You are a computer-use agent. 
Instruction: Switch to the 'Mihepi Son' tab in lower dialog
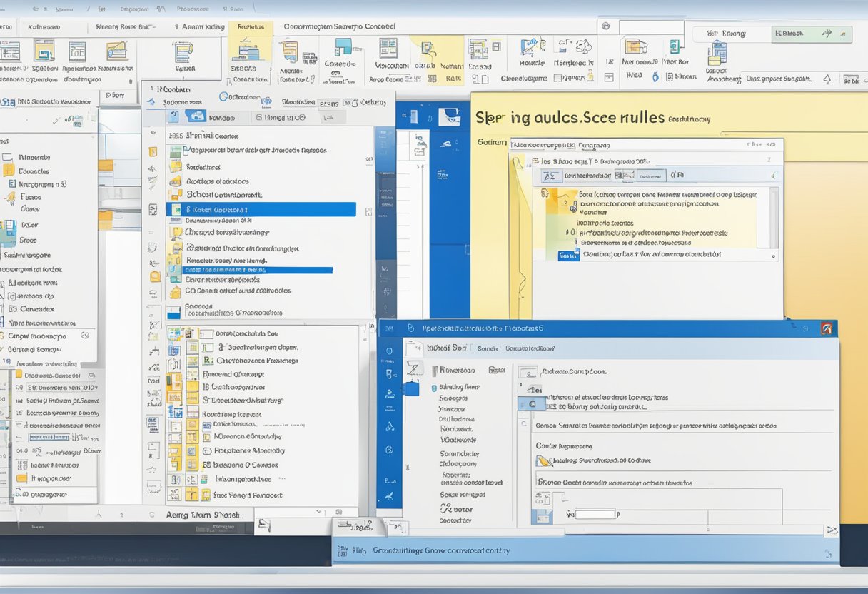point(446,348)
